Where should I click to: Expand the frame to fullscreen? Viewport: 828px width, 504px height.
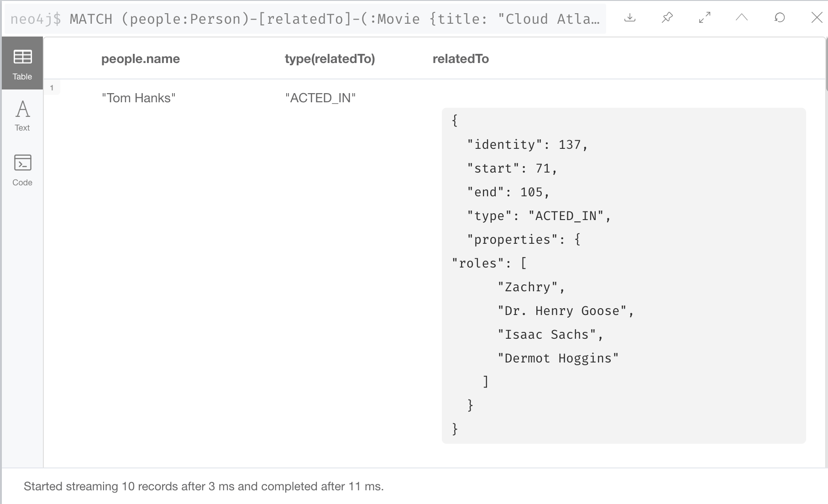point(705,18)
